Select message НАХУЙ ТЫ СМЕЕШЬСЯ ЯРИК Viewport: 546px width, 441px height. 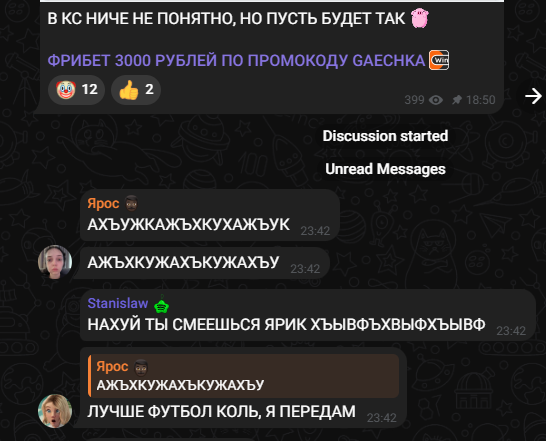286,325
